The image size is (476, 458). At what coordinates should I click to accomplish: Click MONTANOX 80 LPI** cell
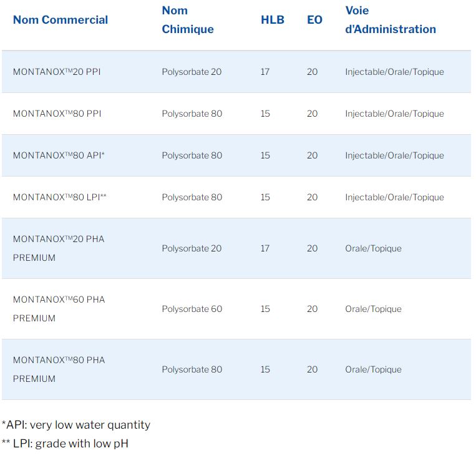coord(60,197)
